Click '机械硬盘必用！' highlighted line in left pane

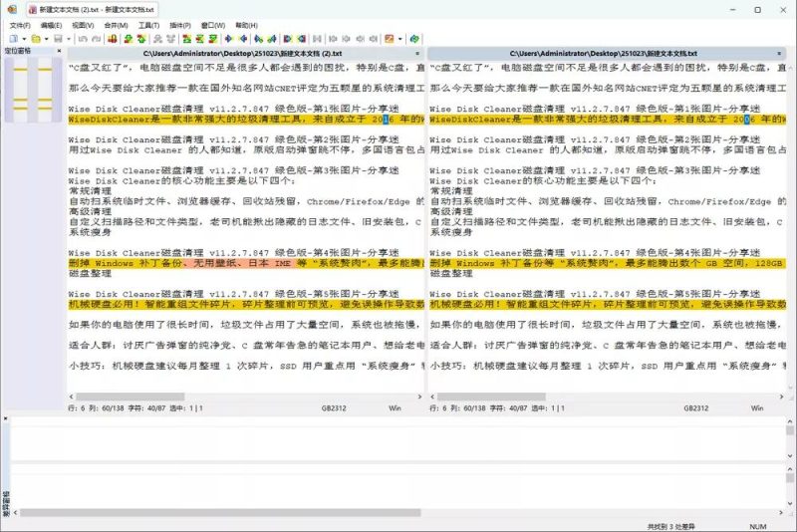[246, 305]
